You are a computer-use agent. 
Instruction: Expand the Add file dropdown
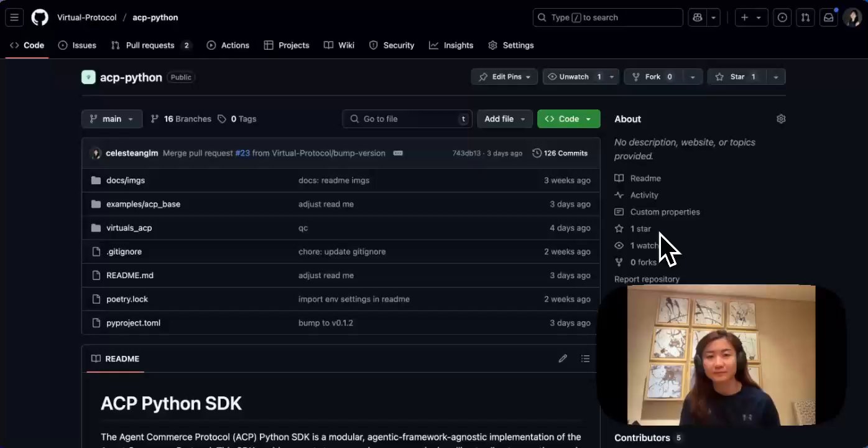point(504,119)
